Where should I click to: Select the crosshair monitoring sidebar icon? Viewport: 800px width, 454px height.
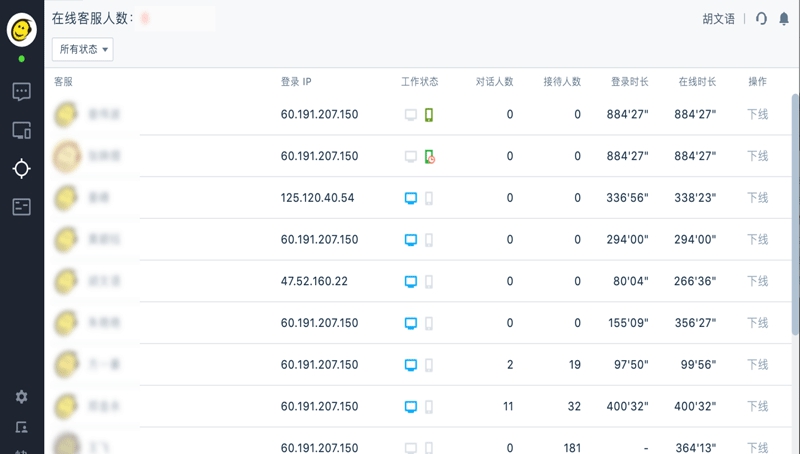pyautogui.click(x=21, y=168)
